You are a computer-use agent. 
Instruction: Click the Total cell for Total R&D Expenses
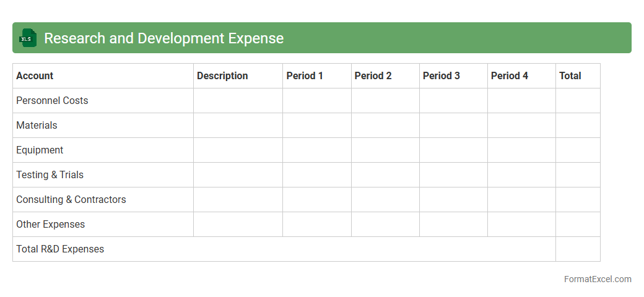tap(577, 249)
